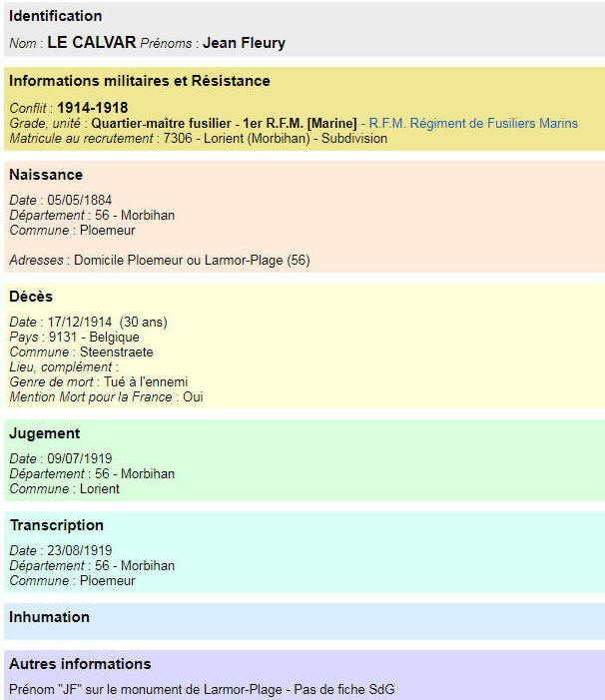The image size is (605, 700).
Task: Click the Décès section heading
Action: [31, 297]
